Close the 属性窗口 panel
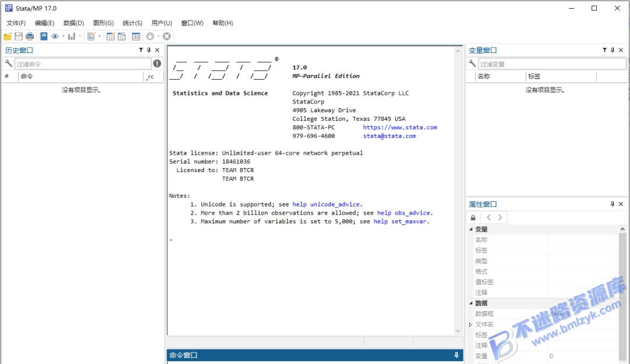 621,204
